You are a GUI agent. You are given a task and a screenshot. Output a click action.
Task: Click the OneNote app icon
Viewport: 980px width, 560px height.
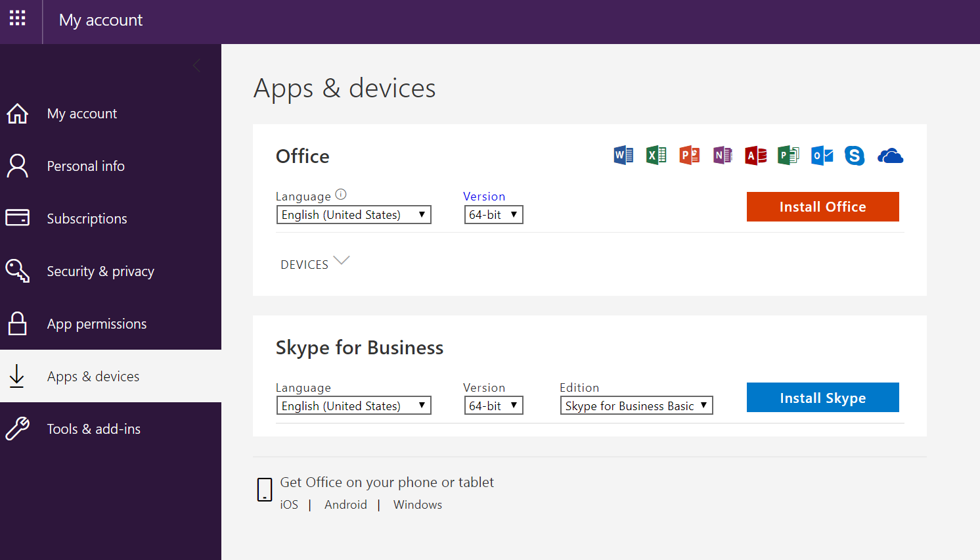723,156
